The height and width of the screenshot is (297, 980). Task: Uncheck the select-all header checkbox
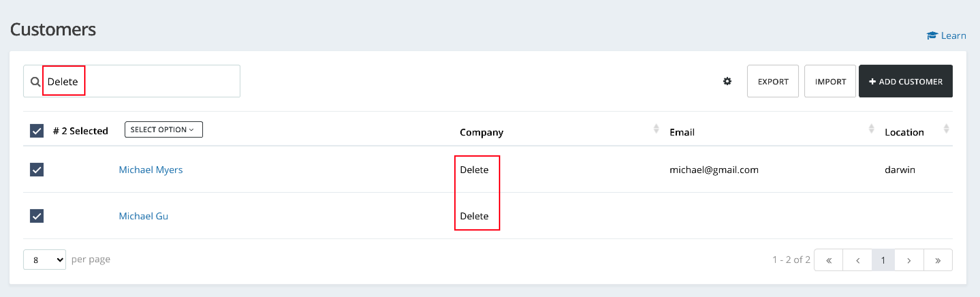click(x=37, y=130)
